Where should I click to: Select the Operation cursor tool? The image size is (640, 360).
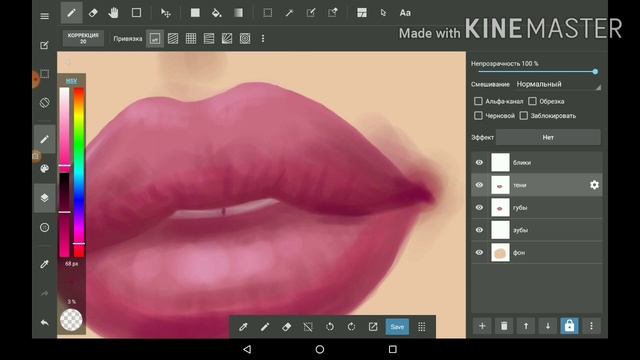(383, 13)
